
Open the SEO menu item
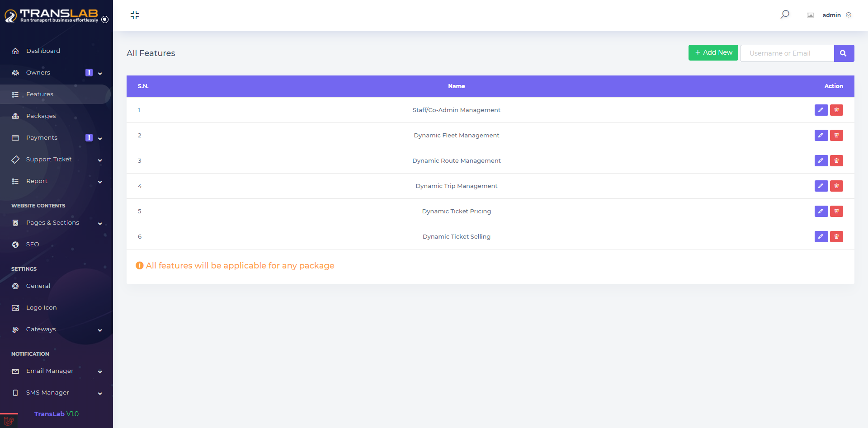[33, 245]
